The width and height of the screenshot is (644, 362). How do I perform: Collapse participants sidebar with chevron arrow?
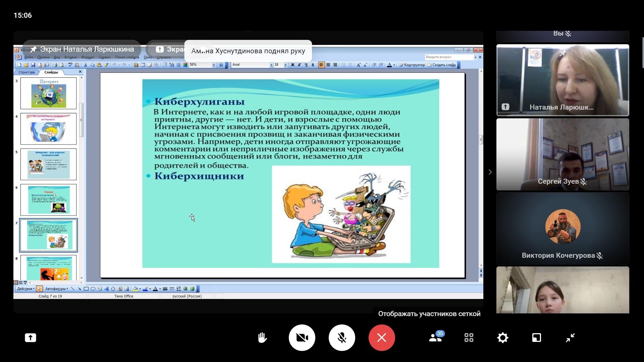click(x=490, y=172)
